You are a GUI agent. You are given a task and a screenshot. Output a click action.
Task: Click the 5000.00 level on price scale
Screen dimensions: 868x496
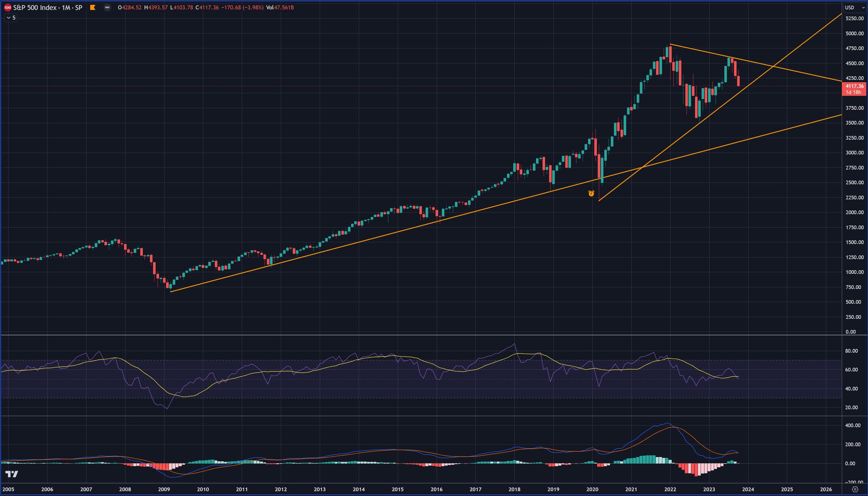tap(854, 33)
